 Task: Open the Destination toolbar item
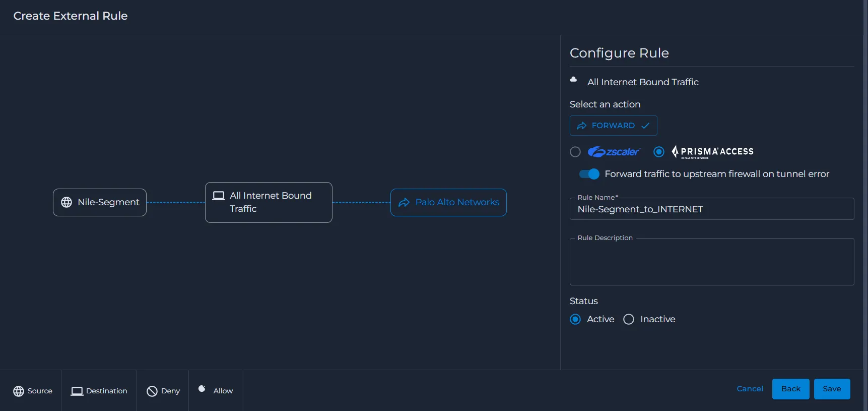click(x=99, y=391)
